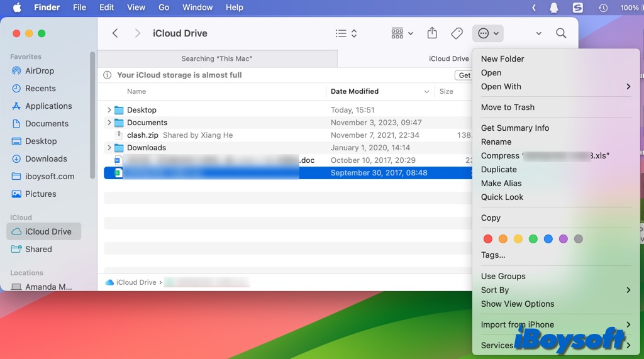
Task: Pick the blue tag color dot
Action: [548, 239]
